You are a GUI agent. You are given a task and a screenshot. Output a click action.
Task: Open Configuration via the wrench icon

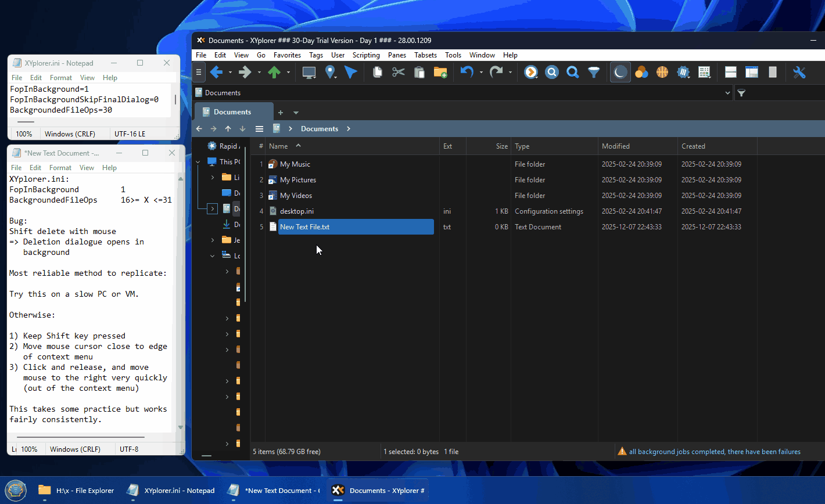799,72
